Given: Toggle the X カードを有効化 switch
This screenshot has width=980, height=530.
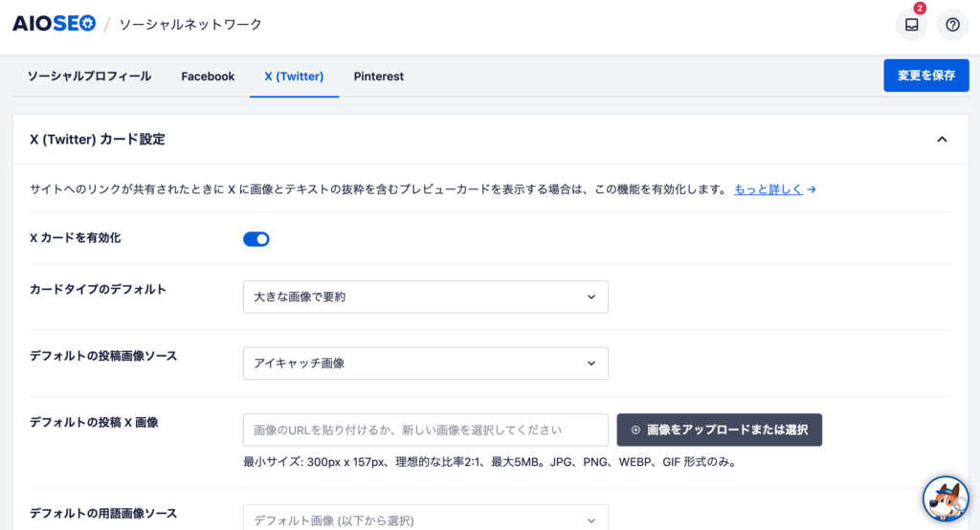Looking at the screenshot, I should pyautogui.click(x=256, y=239).
